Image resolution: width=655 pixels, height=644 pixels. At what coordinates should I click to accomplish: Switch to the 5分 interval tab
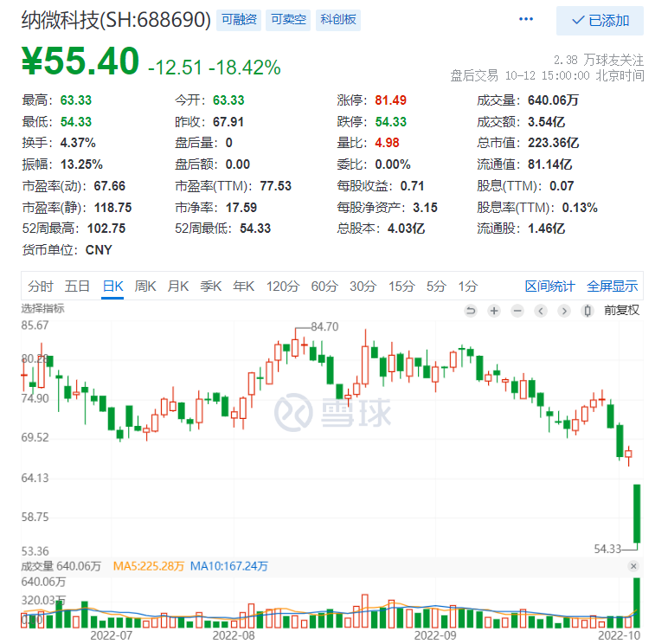(x=436, y=287)
